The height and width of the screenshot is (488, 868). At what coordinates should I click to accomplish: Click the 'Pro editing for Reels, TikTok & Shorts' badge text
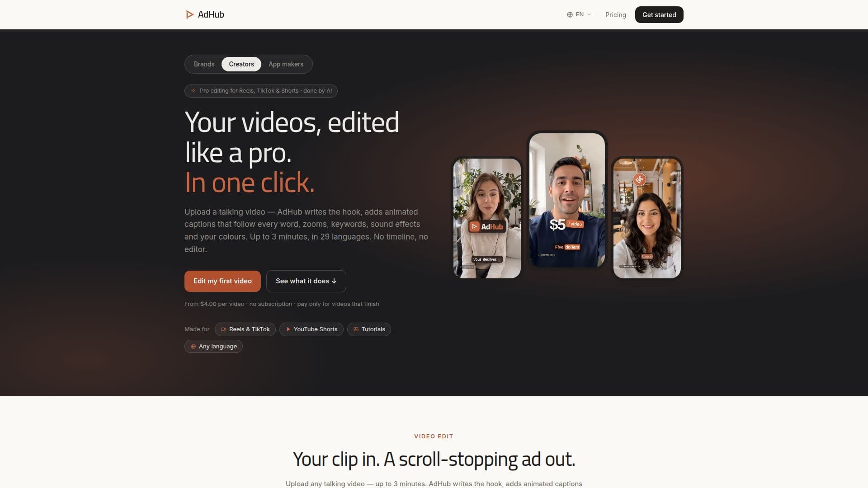click(266, 91)
